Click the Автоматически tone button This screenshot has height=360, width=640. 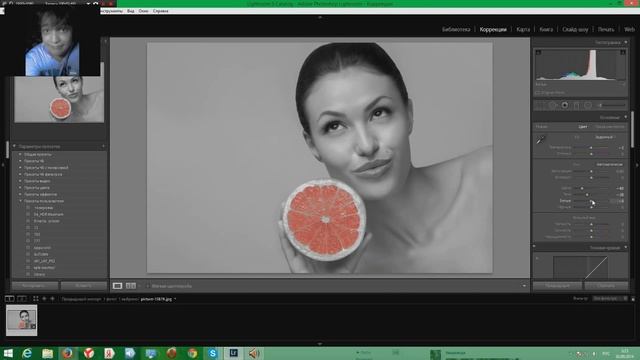pos(609,164)
